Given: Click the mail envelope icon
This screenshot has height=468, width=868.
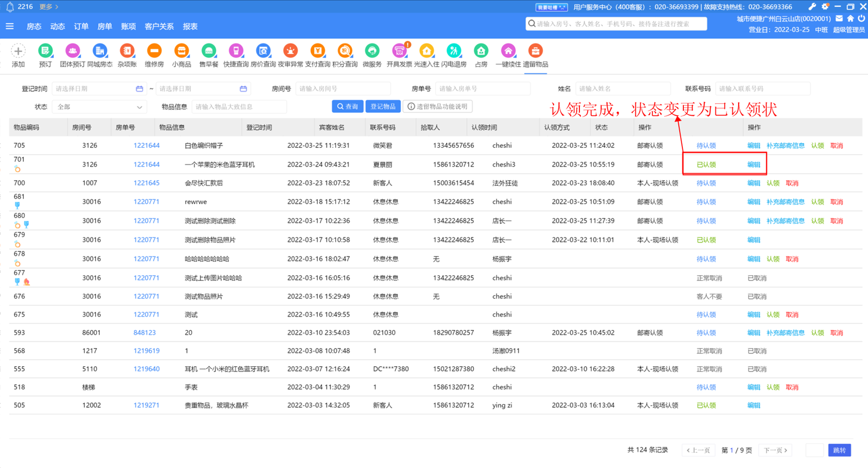Looking at the screenshot, I should [839, 19].
